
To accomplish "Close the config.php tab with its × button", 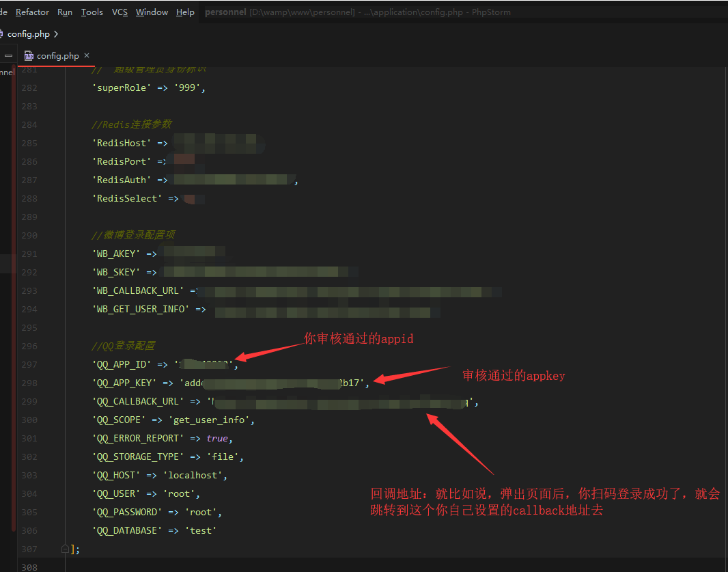I will 86,55.
